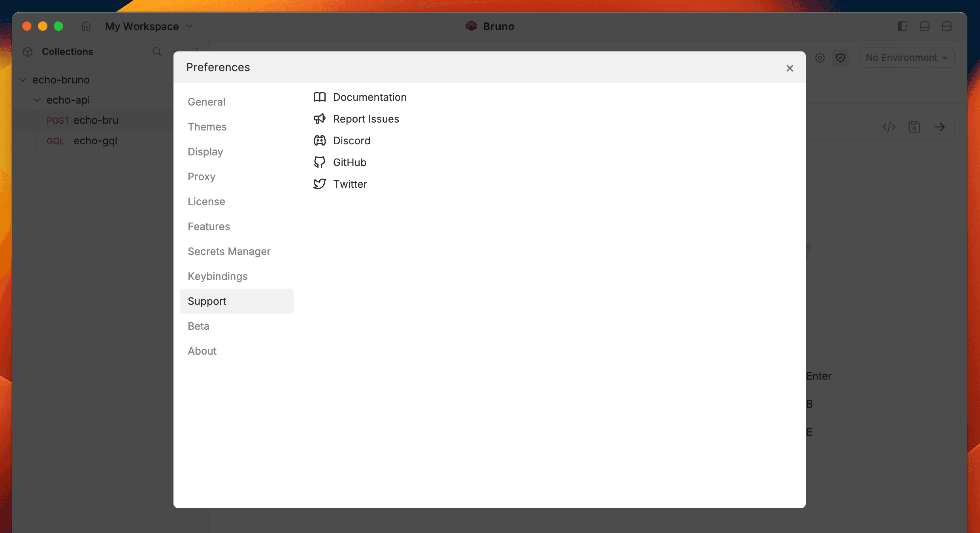Click the search icon in Collections
980x533 pixels.
point(157,52)
